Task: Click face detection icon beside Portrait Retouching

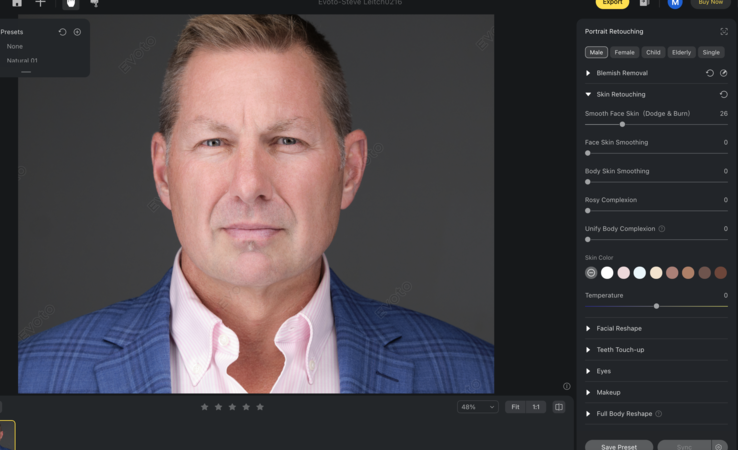Action: (723, 32)
